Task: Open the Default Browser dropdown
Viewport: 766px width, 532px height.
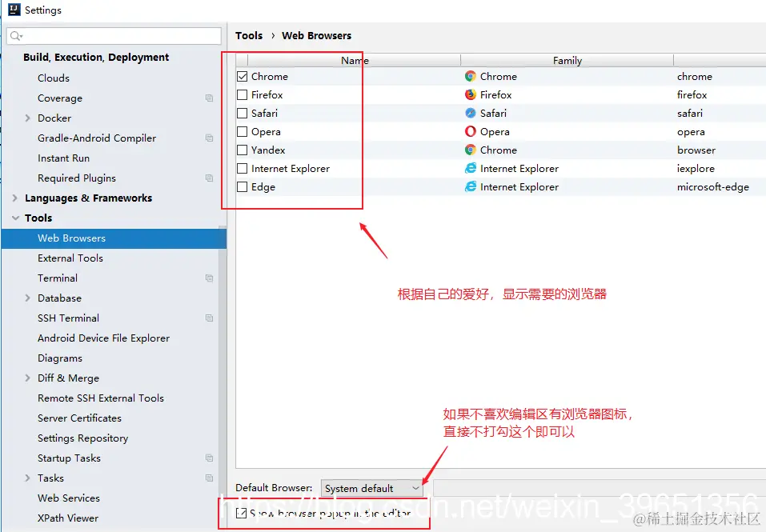Action: point(371,488)
